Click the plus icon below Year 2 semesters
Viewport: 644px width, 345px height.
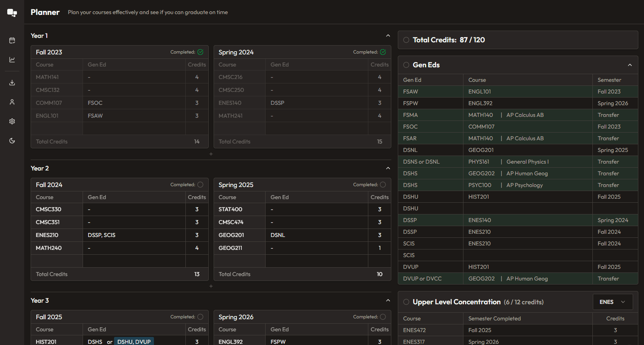click(x=211, y=286)
